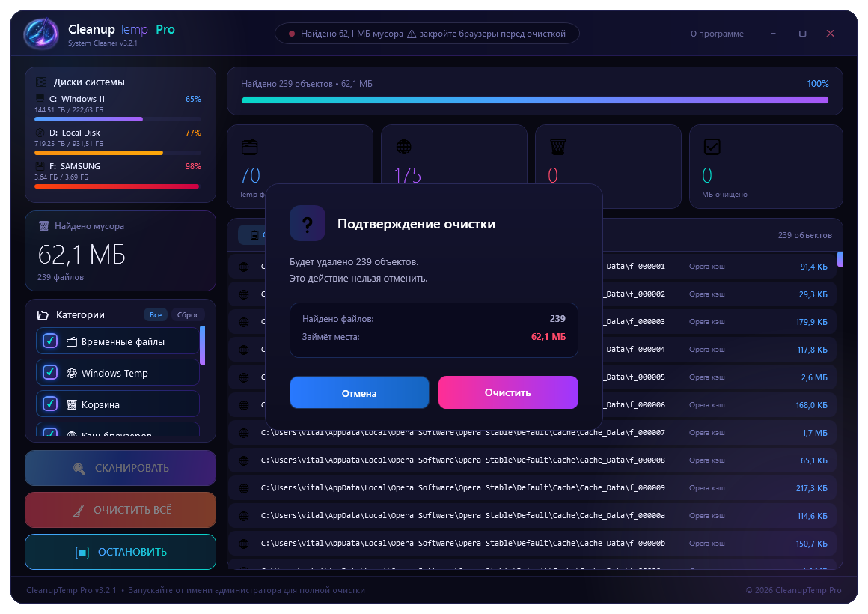Screen dimensions: 868x614
Task: Open the О программе menu item
Action: (x=716, y=34)
